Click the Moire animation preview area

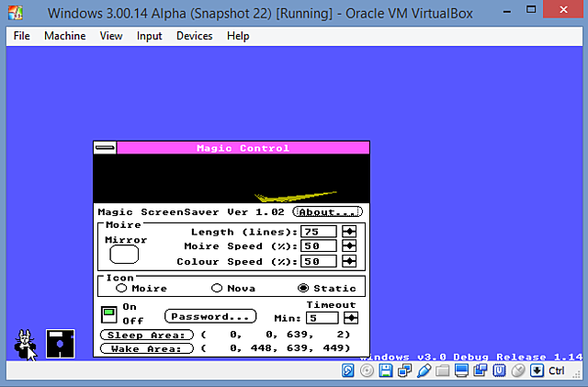[232, 178]
